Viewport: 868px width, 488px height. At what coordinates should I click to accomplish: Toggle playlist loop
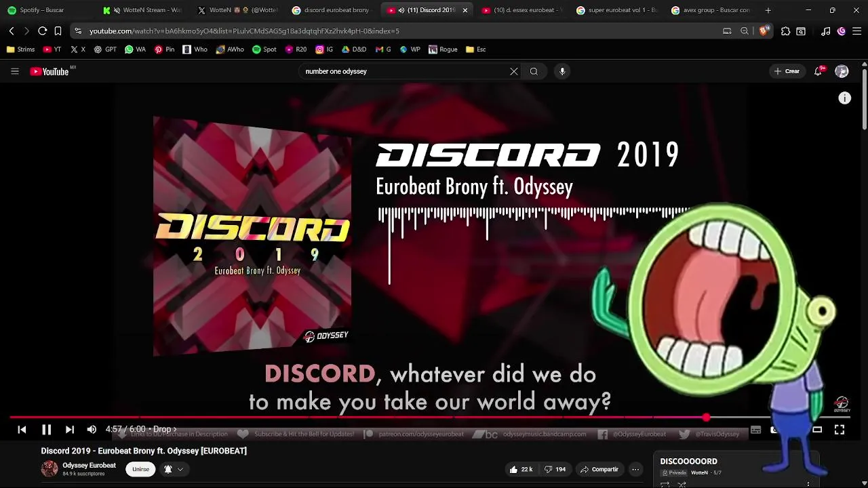tap(665, 484)
